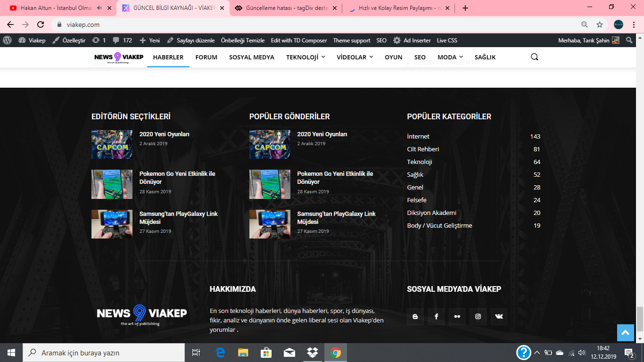Open the comments bubble showing 172

point(122,41)
